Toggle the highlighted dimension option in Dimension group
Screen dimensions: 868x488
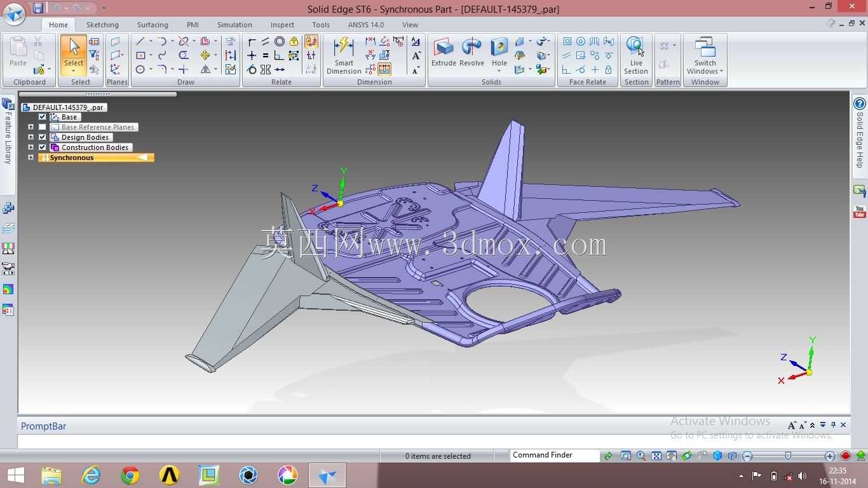(384, 69)
